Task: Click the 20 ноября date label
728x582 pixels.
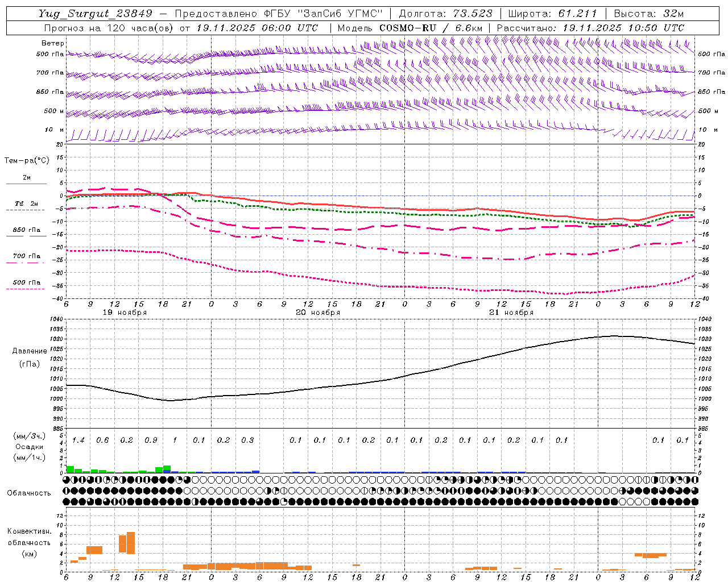Action: coord(318,313)
